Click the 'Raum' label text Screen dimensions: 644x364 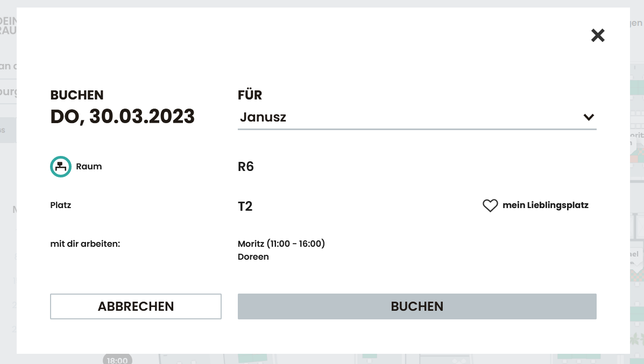click(x=89, y=167)
